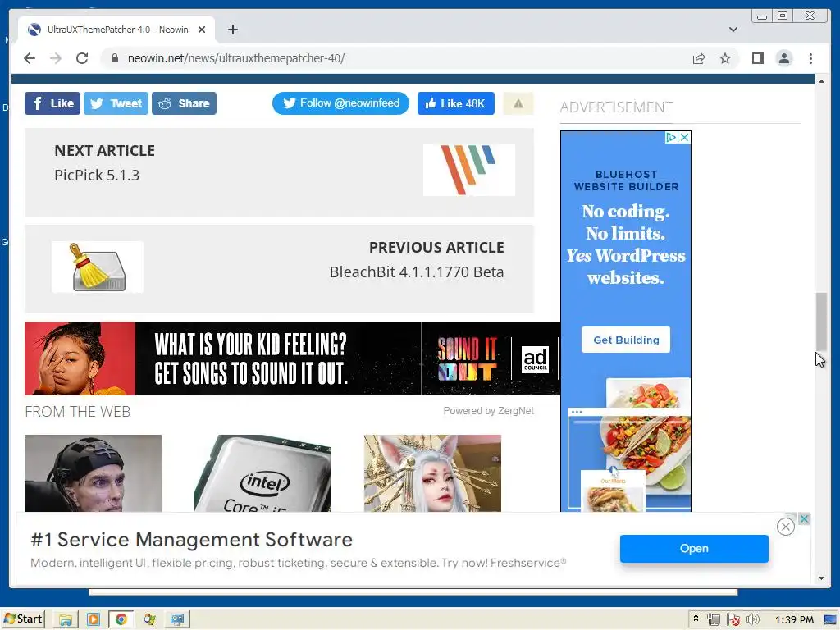Close the bottom ad using blue X icon

pyautogui.click(x=804, y=518)
